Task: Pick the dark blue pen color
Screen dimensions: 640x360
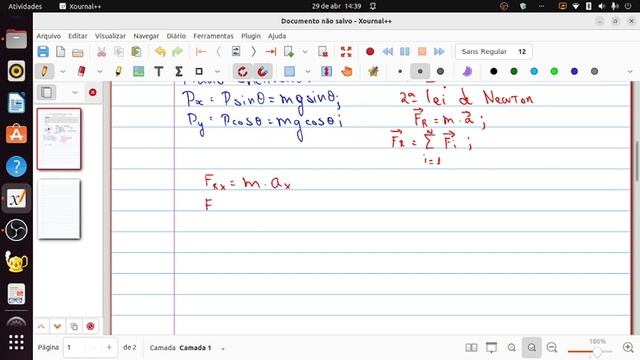Action: [x=574, y=71]
